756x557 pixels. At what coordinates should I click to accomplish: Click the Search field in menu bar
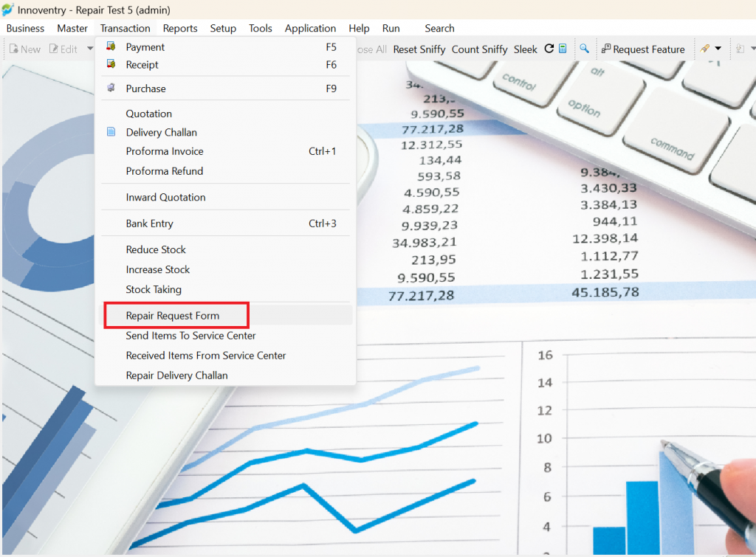pyautogui.click(x=439, y=29)
